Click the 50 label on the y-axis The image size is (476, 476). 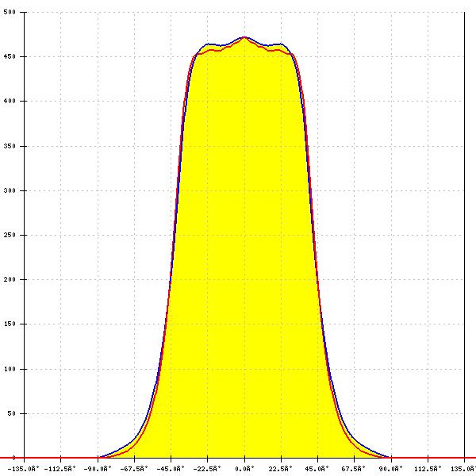[x=11, y=413]
